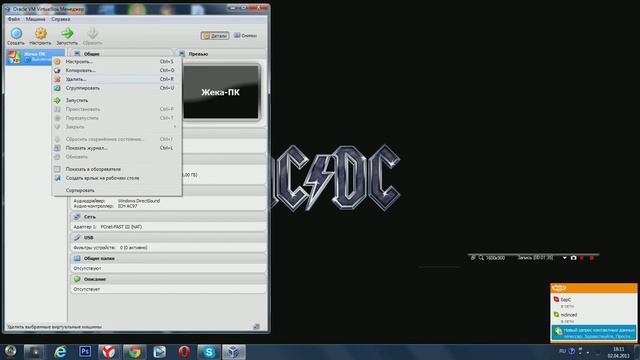Choose Настроить... in the context menu
This screenshot has width=640, height=360.
[x=117, y=62]
